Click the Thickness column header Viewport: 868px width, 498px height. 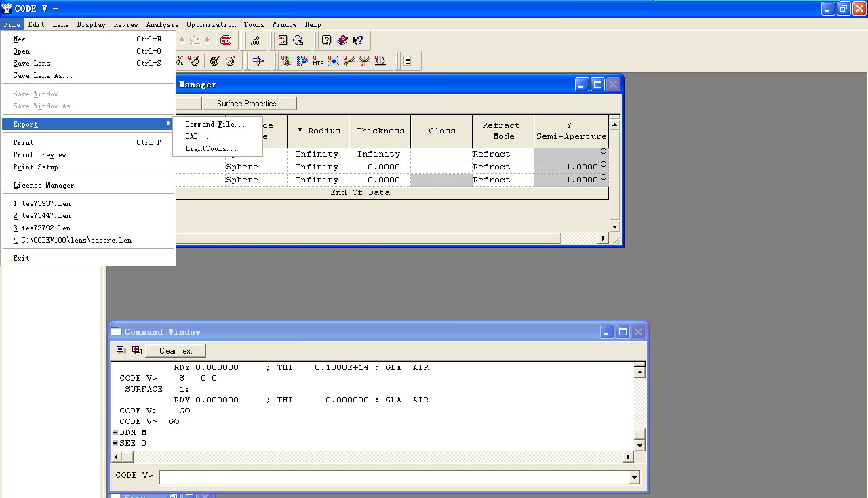click(380, 131)
